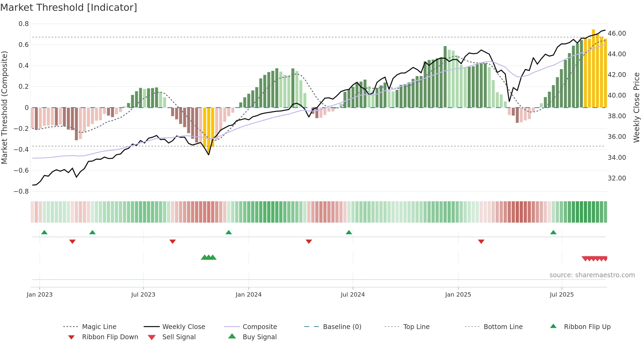
Task: Click the ribbon flip up marker before Jan 2024
Action: coord(229,232)
